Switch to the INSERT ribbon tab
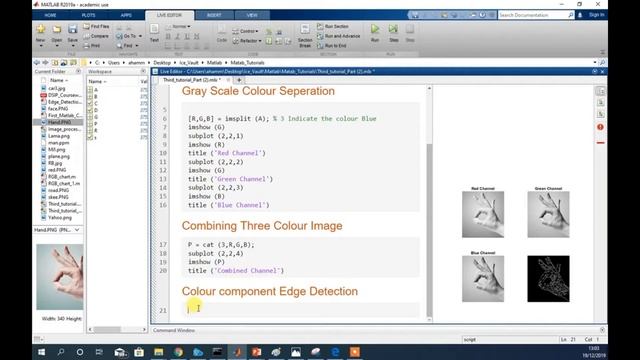Image resolution: width=640 pixels, height=360 pixels. 214,15
